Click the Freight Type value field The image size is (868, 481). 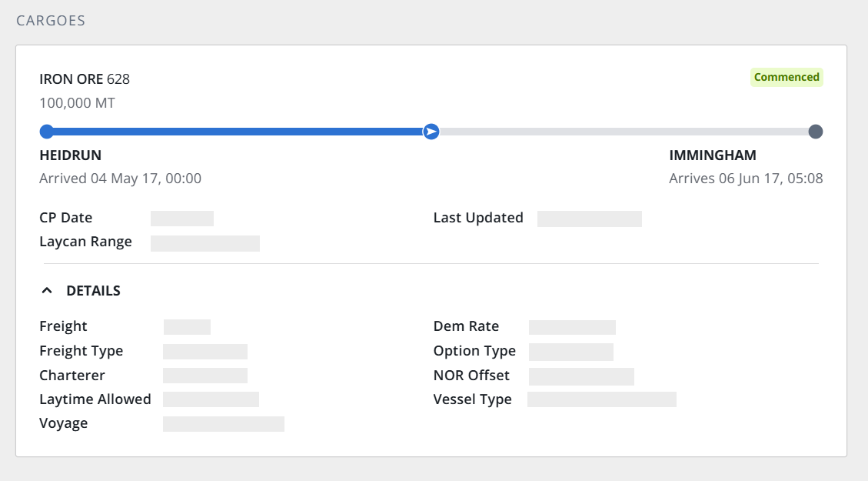[x=205, y=352]
